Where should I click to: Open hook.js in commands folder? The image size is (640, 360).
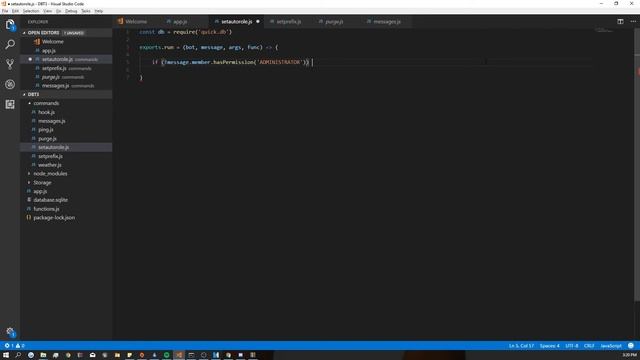click(x=46, y=112)
